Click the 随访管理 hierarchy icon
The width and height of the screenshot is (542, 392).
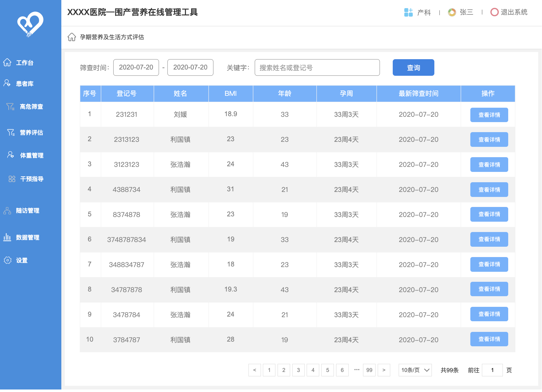click(x=7, y=211)
